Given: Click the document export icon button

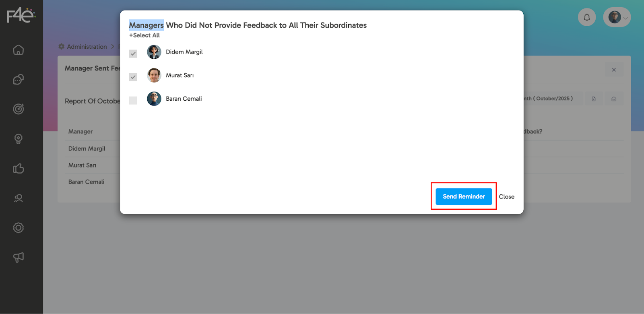Looking at the screenshot, I should 594,99.
